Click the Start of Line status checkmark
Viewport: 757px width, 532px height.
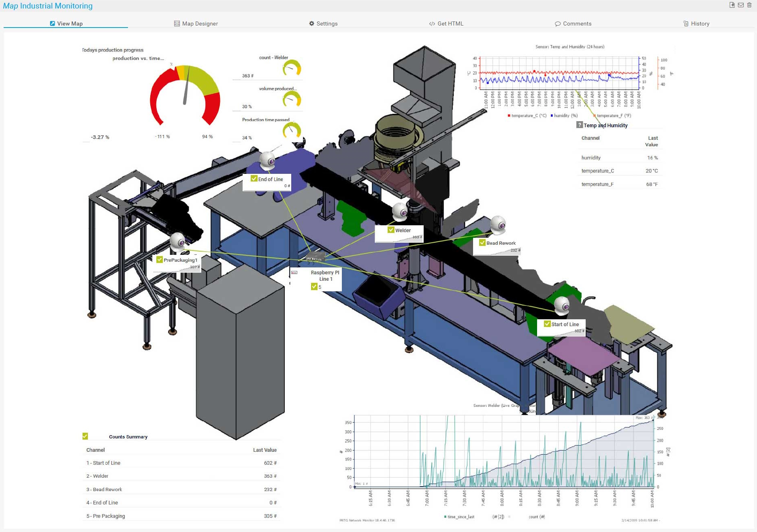coord(548,324)
